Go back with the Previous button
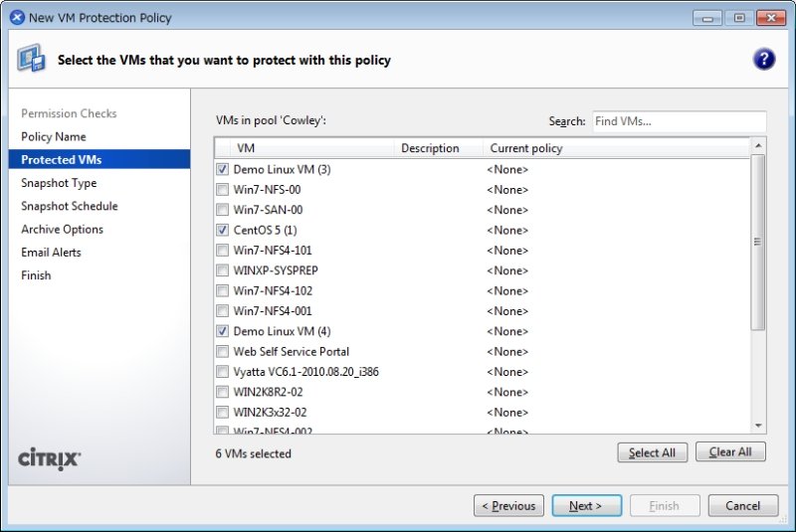This screenshot has height=532, width=796. click(508, 505)
